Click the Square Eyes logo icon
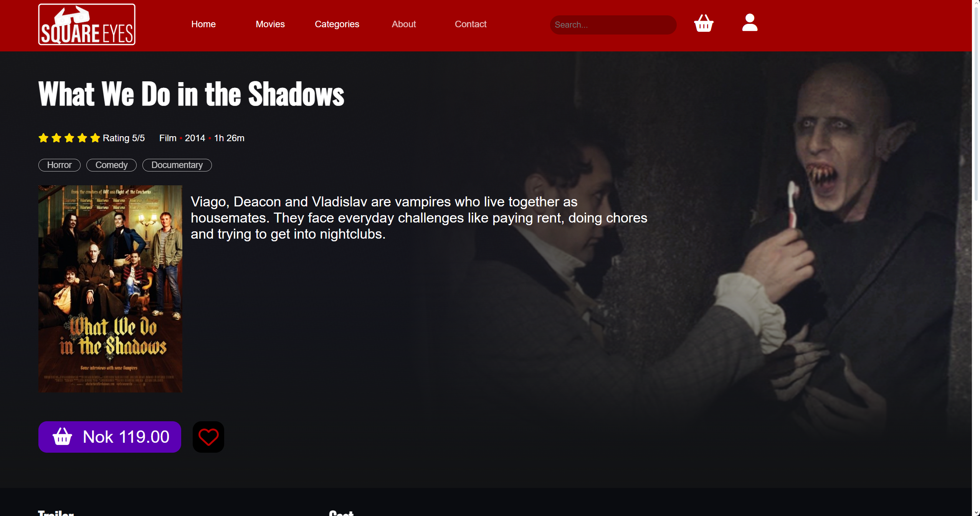Screen dimensions: 980x516 (x=87, y=24)
